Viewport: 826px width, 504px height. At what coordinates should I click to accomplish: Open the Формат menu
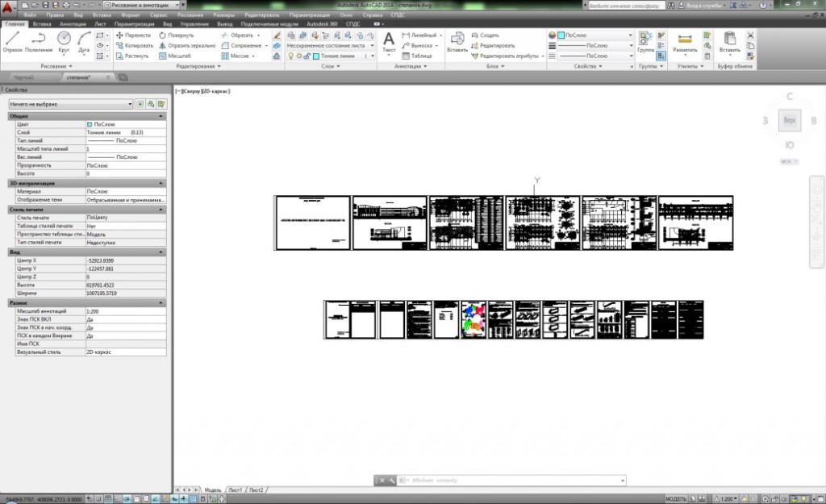131,15
